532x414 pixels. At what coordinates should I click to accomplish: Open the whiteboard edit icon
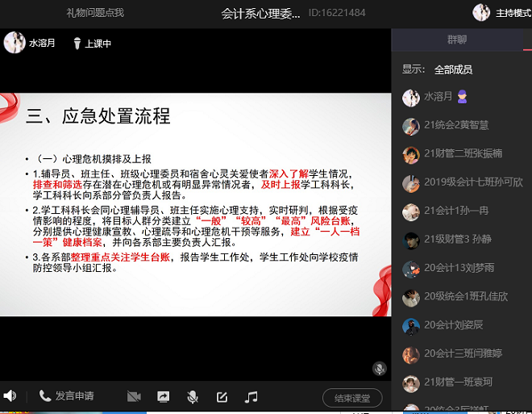click(222, 396)
